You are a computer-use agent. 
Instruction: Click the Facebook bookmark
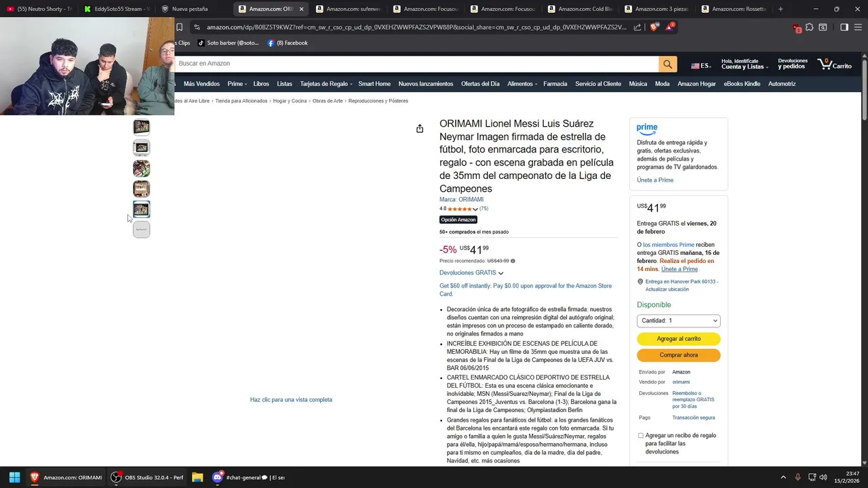pos(288,43)
